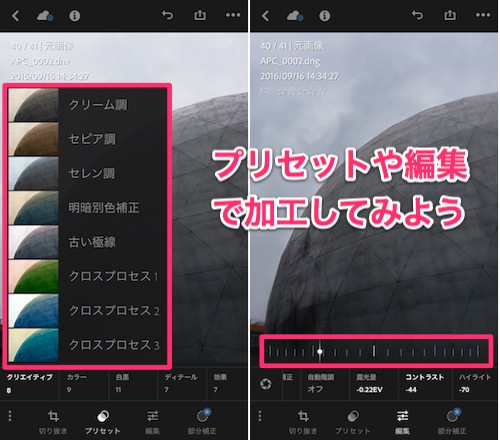Screen dimensions: 500x440
Task: Open 白黒 preset category
Action: point(133,383)
